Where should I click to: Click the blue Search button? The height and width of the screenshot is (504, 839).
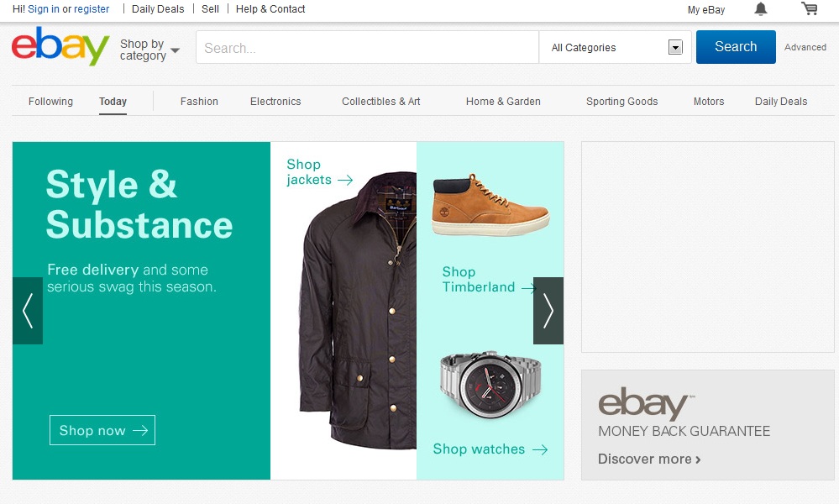click(x=736, y=47)
